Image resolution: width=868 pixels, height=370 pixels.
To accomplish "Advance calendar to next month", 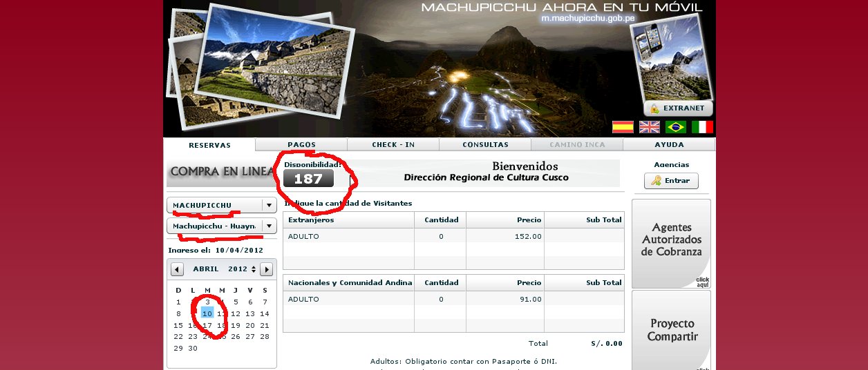I will (266, 269).
